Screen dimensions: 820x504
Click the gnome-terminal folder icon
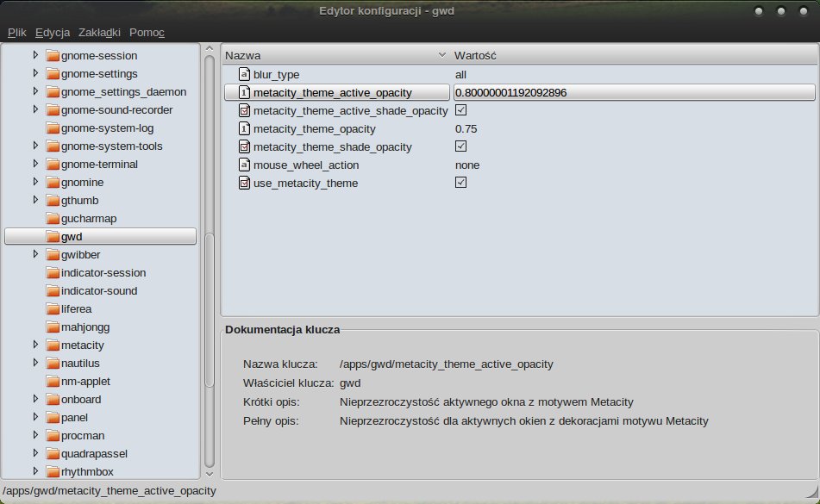[53, 164]
